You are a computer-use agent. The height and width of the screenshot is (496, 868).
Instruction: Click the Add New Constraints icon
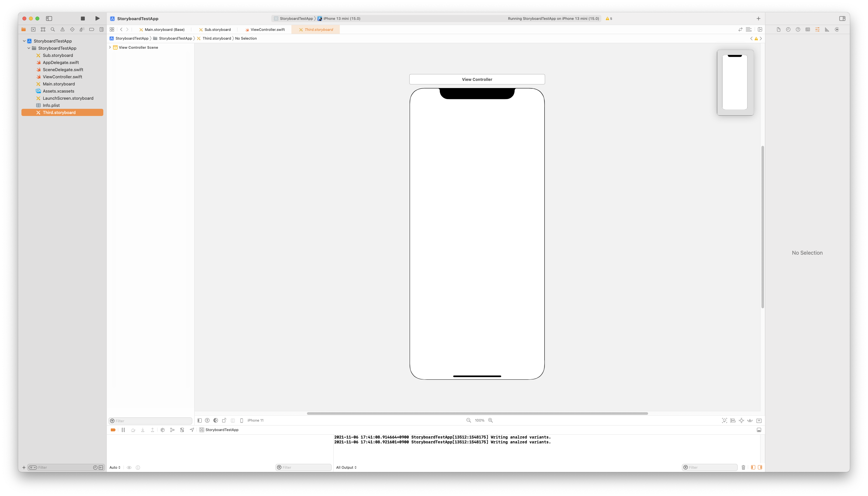pyautogui.click(x=741, y=420)
